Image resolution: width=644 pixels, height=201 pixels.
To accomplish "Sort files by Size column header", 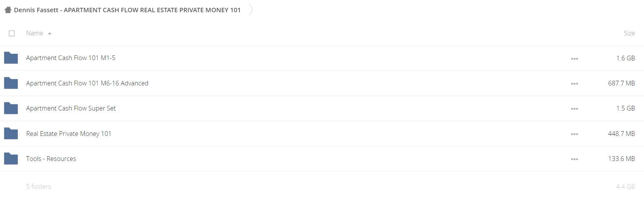I will [x=629, y=33].
